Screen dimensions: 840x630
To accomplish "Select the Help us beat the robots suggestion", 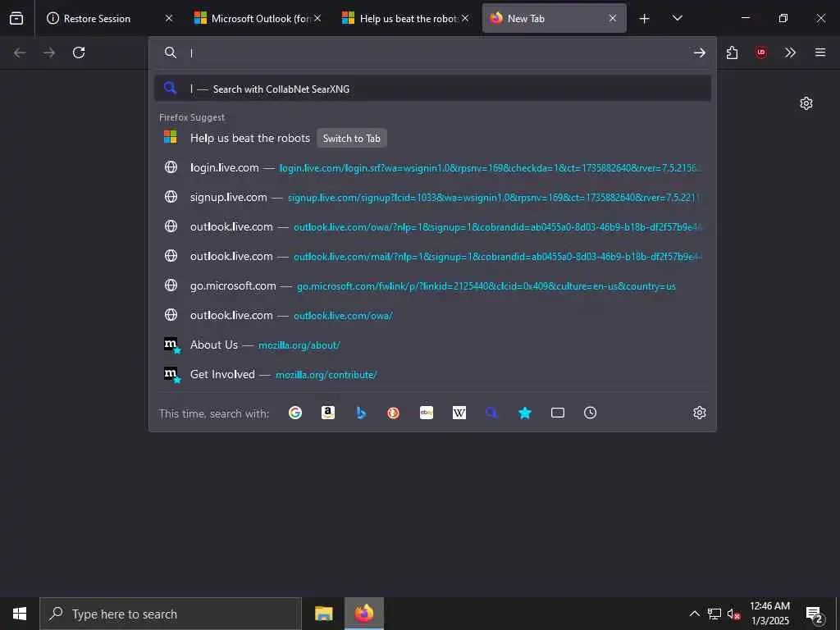I will pyautogui.click(x=432, y=138).
